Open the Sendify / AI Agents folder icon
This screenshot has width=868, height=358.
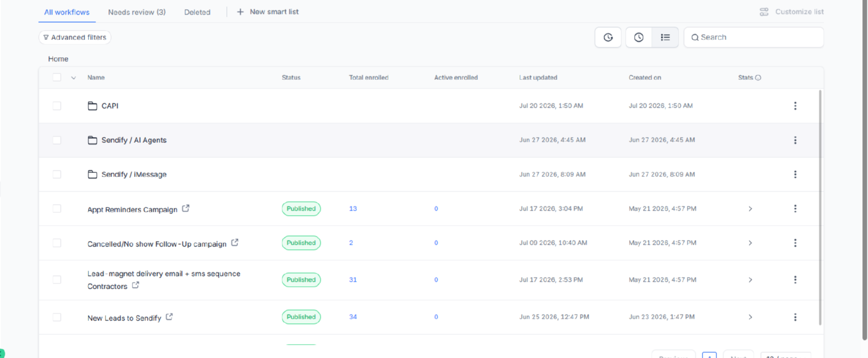(92, 140)
